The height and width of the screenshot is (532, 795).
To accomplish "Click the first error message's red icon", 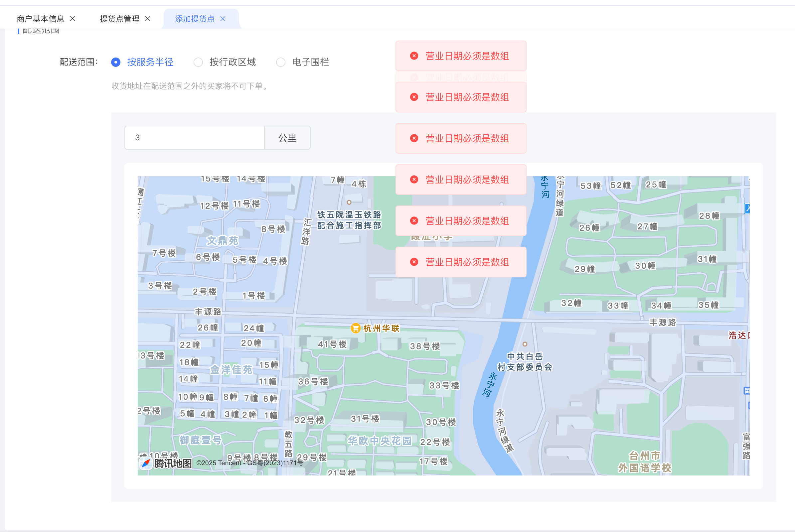I will click(414, 56).
